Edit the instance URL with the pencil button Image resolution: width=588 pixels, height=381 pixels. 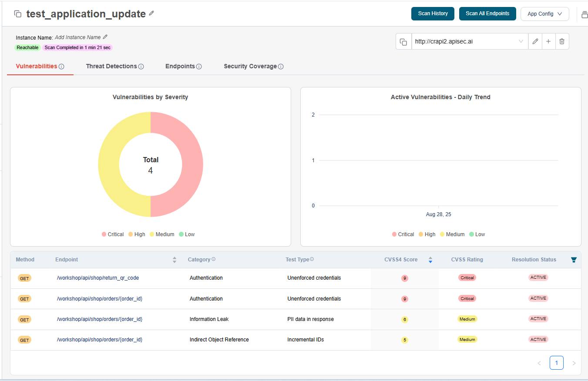tap(535, 41)
